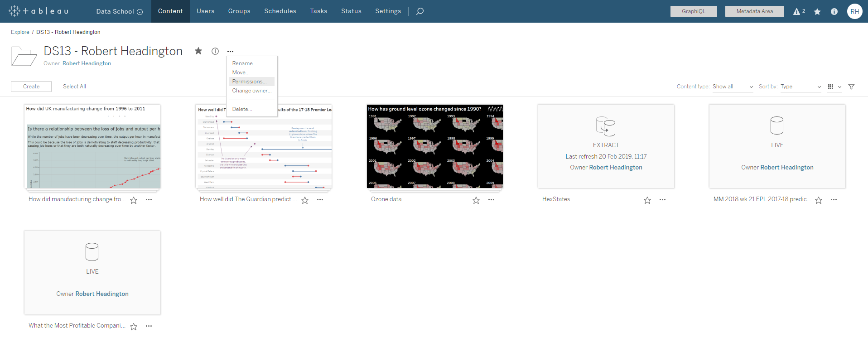Click Most Profitable Companies database cylinder icon

(x=92, y=252)
